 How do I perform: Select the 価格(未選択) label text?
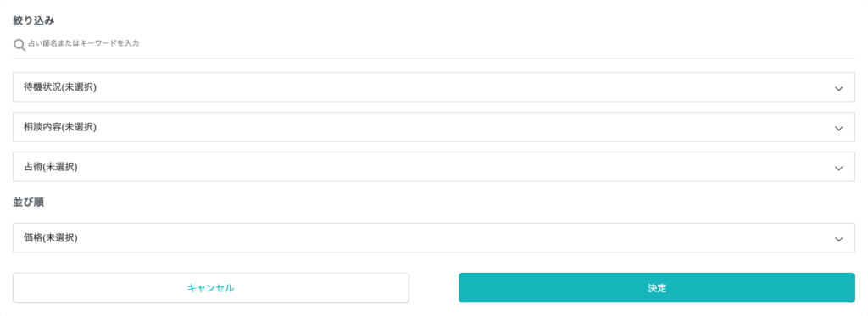[50, 238]
